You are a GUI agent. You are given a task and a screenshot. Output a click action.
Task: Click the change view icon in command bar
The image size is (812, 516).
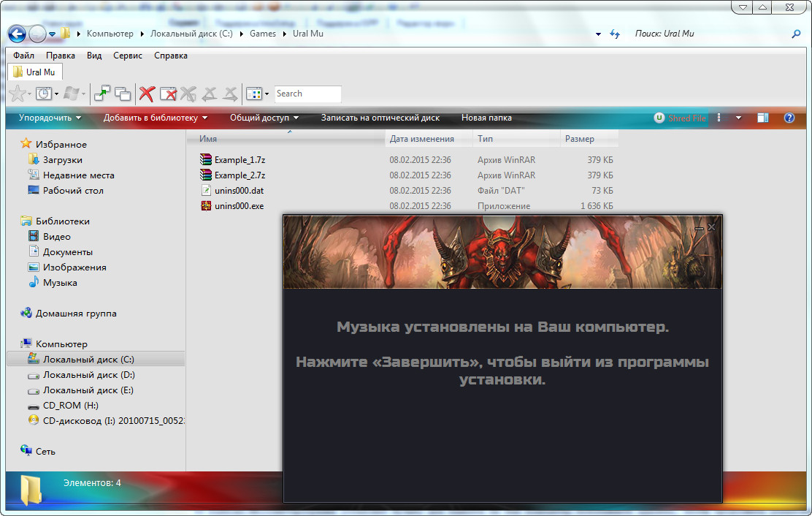[x=719, y=118]
